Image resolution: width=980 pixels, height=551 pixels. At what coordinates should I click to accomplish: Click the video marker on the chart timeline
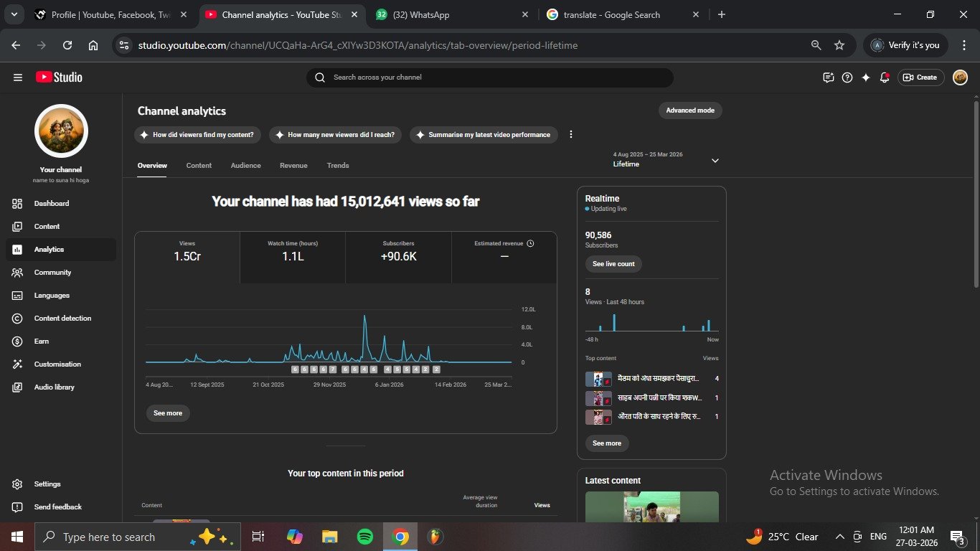(296, 369)
